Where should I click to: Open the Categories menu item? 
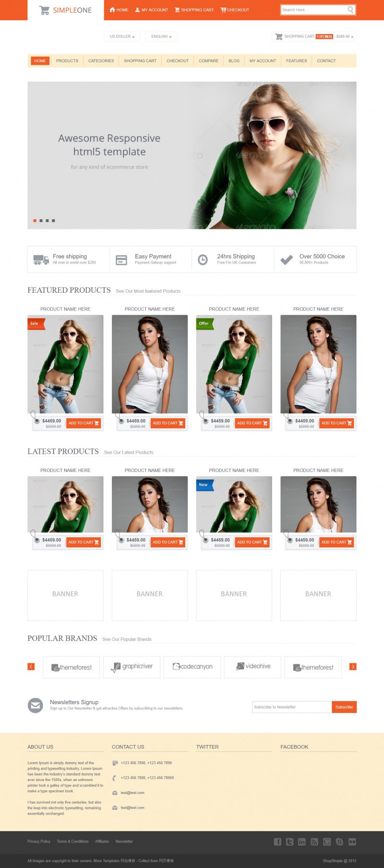coord(101,61)
